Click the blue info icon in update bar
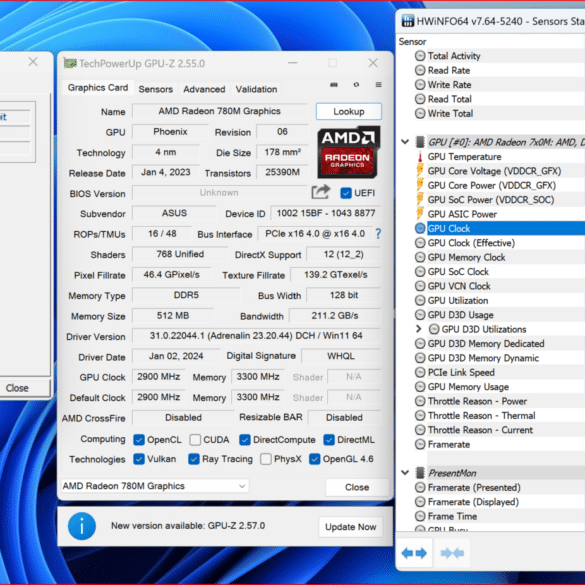Viewport: 585px width, 585px height. [x=82, y=526]
